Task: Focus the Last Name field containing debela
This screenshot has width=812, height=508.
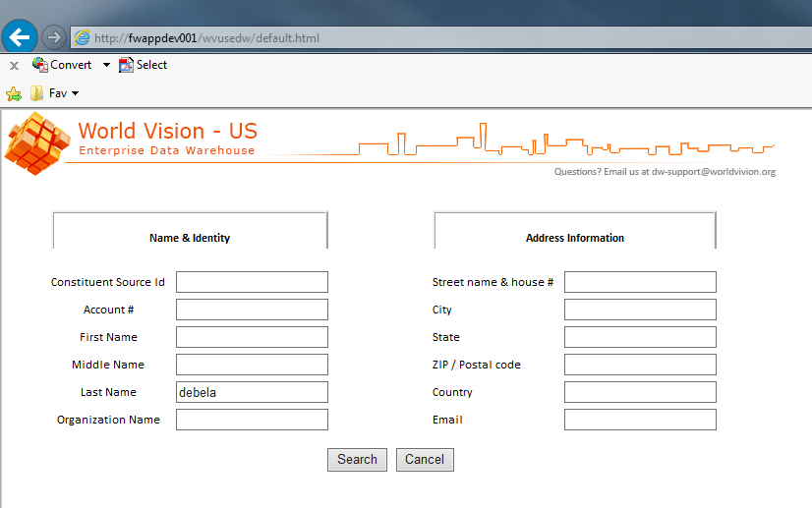Action: point(252,392)
